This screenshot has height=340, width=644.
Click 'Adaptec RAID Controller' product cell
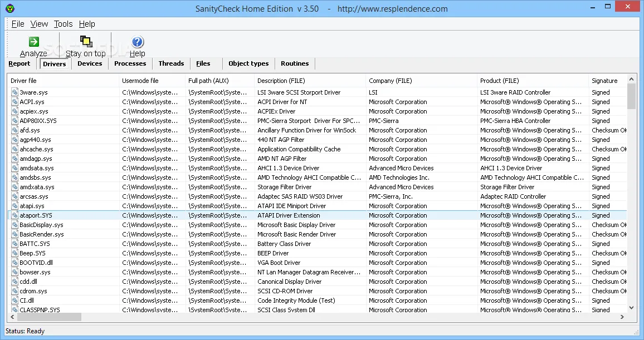click(x=513, y=196)
